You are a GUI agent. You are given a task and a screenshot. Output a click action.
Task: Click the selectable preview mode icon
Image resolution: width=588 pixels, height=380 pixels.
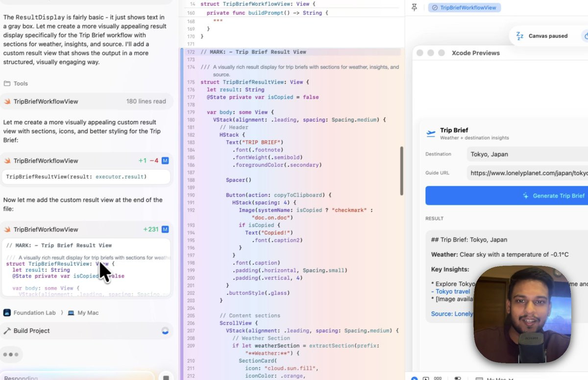click(426, 379)
